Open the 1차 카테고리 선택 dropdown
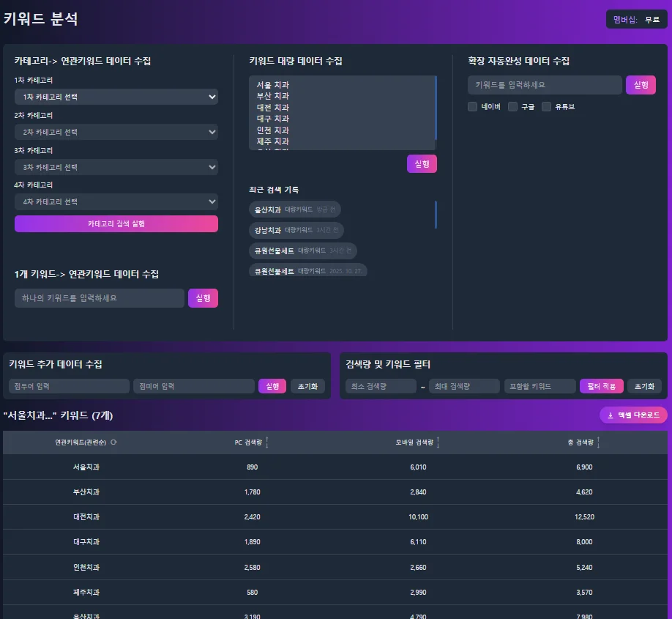672x619 pixels. [x=116, y=96]
